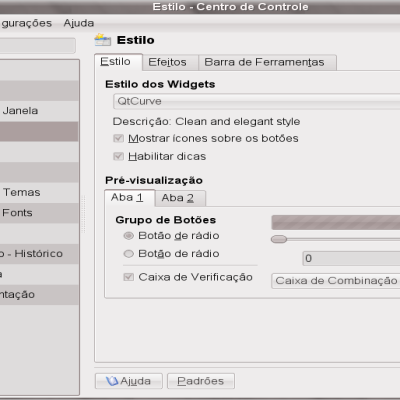
Task: Click the spin box showing 0
Action: point(351,258)
